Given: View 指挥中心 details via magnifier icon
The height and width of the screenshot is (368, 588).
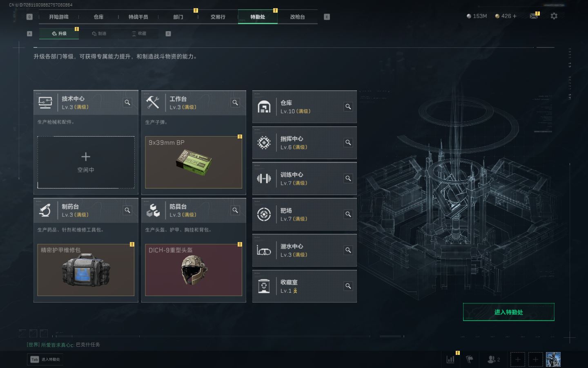Looking at the screenshot, I should click(x=348, y=143).
